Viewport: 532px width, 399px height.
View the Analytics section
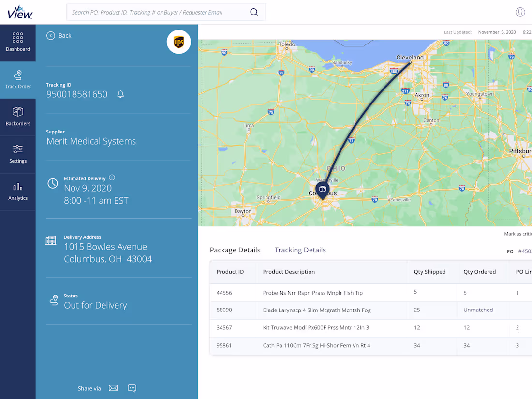coord(18,191)
